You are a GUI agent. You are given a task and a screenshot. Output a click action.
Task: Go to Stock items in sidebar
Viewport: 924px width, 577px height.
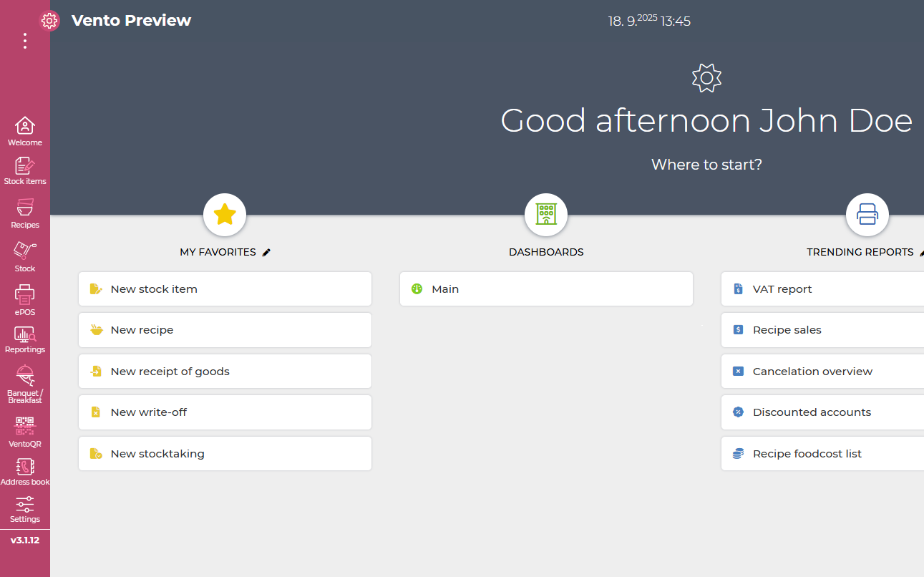tap(25, 171)
